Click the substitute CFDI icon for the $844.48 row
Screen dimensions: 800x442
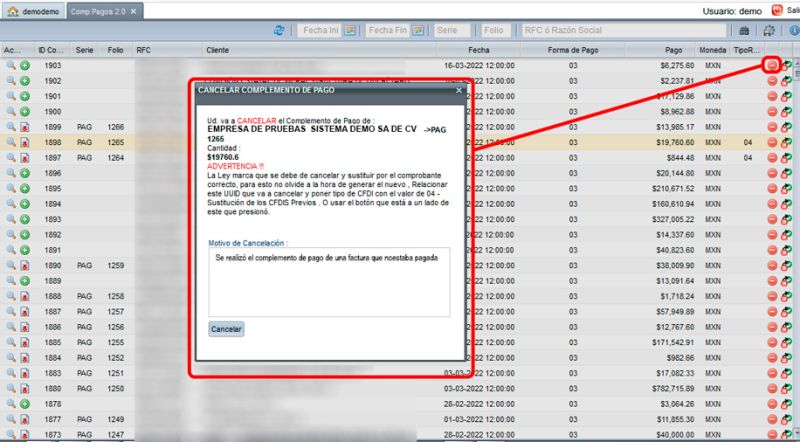[x=787, y=158]
